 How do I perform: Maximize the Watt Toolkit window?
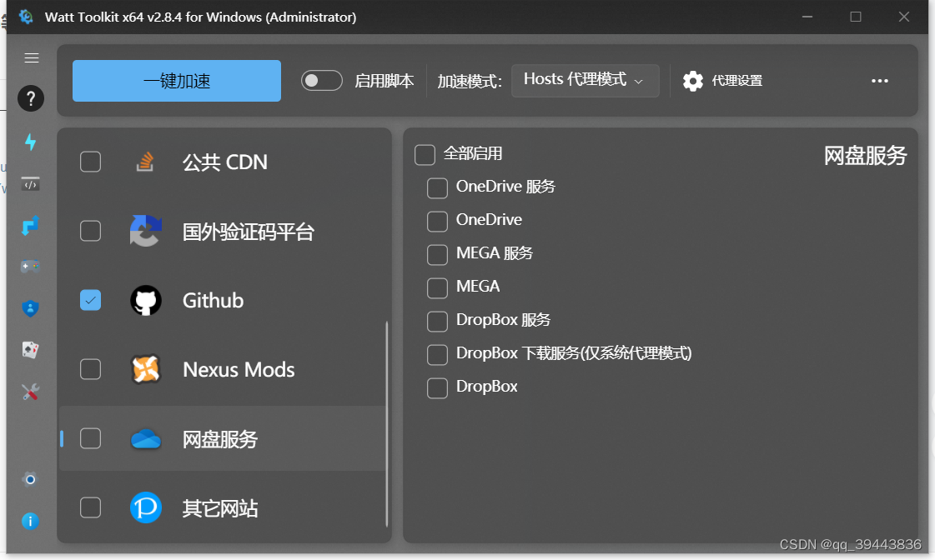(x=856, y=17)
